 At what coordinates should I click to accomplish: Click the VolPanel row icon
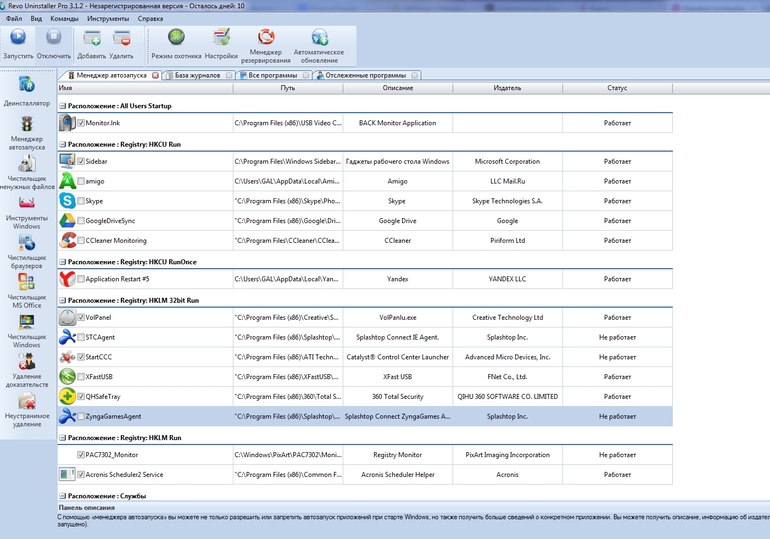tap(67, 318)
